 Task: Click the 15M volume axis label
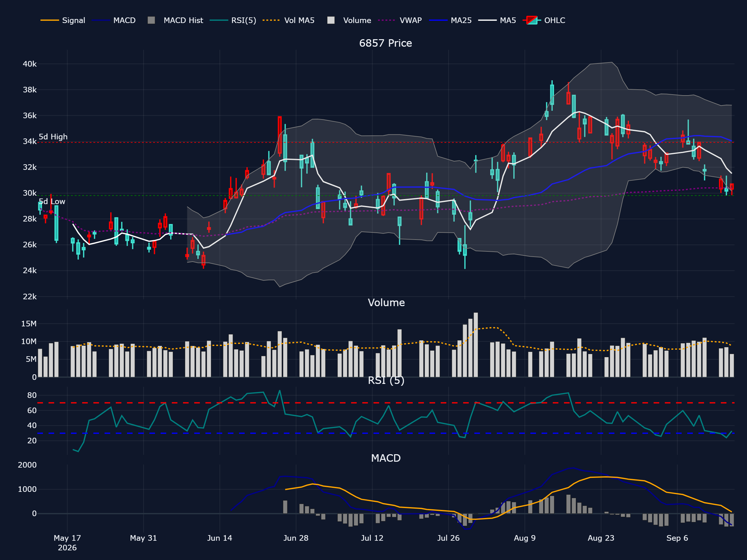tap(29, 324)
